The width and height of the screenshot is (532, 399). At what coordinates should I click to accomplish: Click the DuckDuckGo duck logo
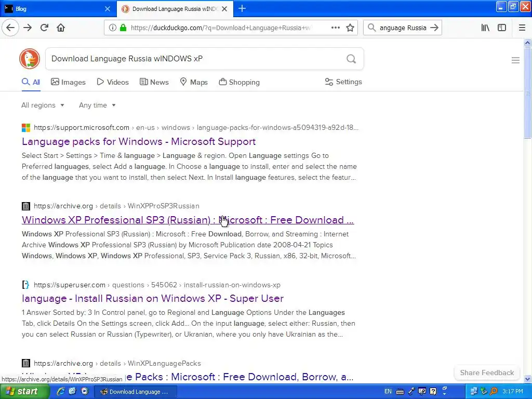pos(30,59)
